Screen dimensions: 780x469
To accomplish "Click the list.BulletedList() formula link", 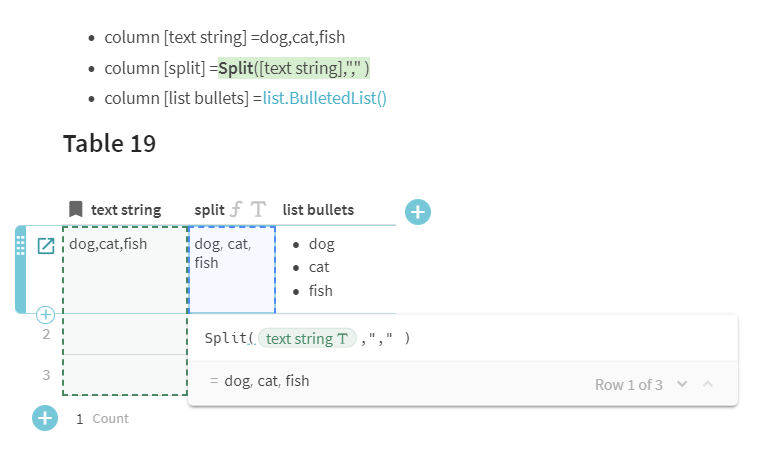I will (324, 98).
